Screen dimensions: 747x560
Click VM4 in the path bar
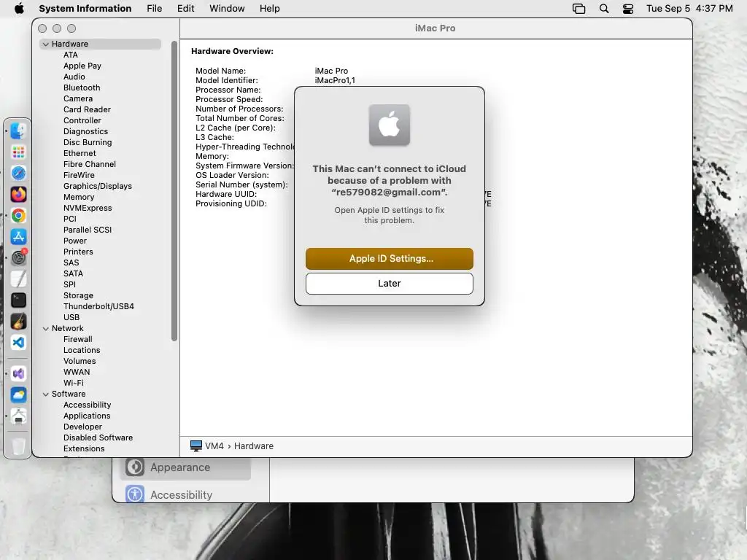pos(214,446)
